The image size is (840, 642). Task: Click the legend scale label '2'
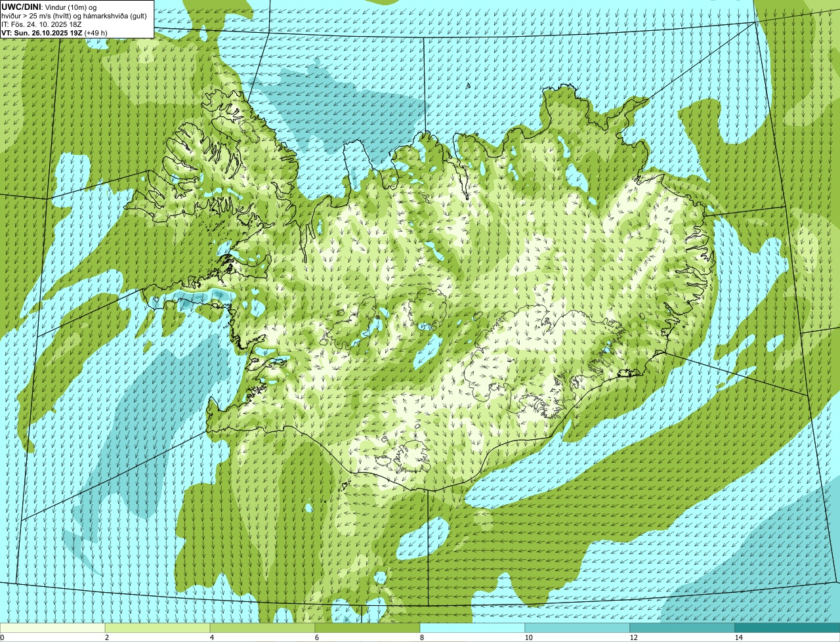click(106, 637)
